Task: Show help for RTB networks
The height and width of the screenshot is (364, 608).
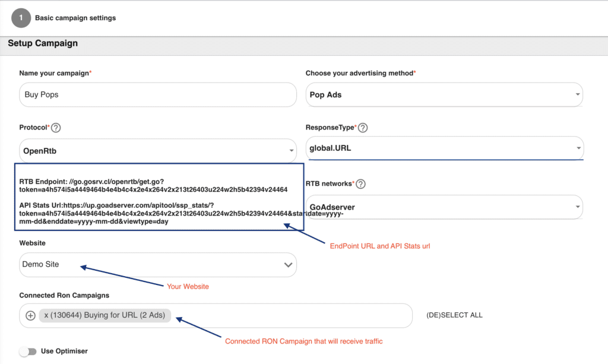Action: [x=360, y=184]
